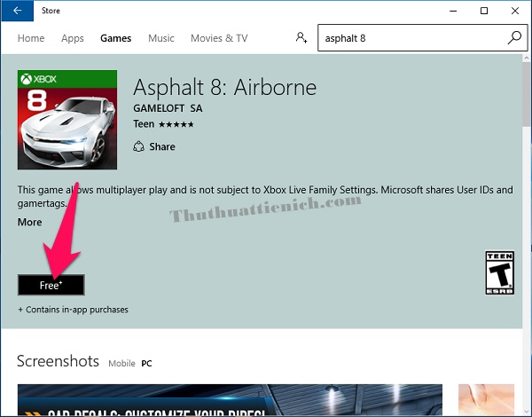Viewport: 532px width, 417px height.
Task: Click the Free install button
Action: (51, 285)
